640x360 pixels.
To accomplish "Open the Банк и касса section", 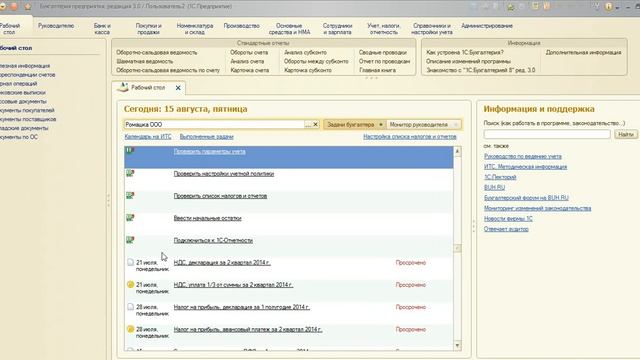I will [x=102, y=29].
